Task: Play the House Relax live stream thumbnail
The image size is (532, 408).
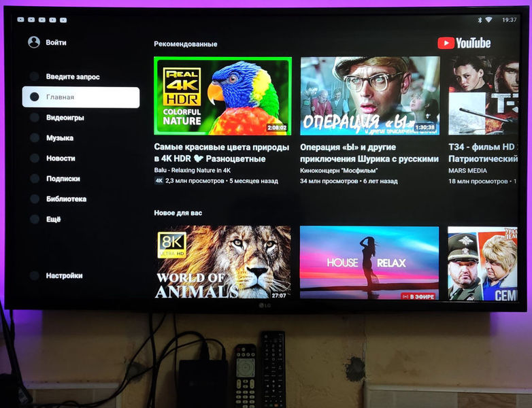Action: coord(369,263)
